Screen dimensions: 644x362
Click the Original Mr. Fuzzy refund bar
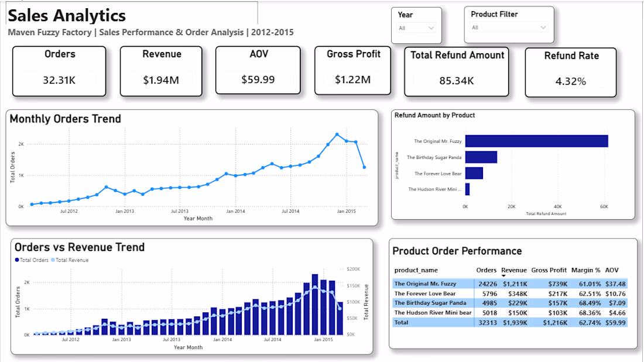536,141
